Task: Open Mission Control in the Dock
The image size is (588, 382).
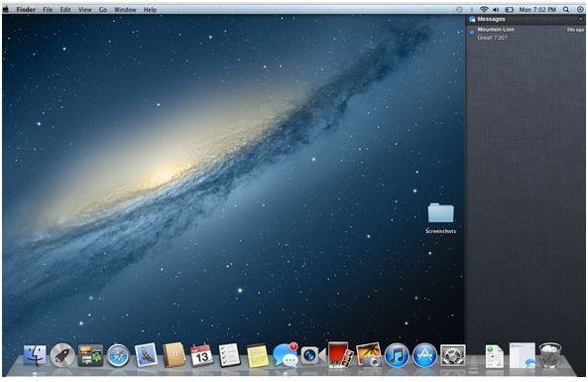Action: [90, 355]
